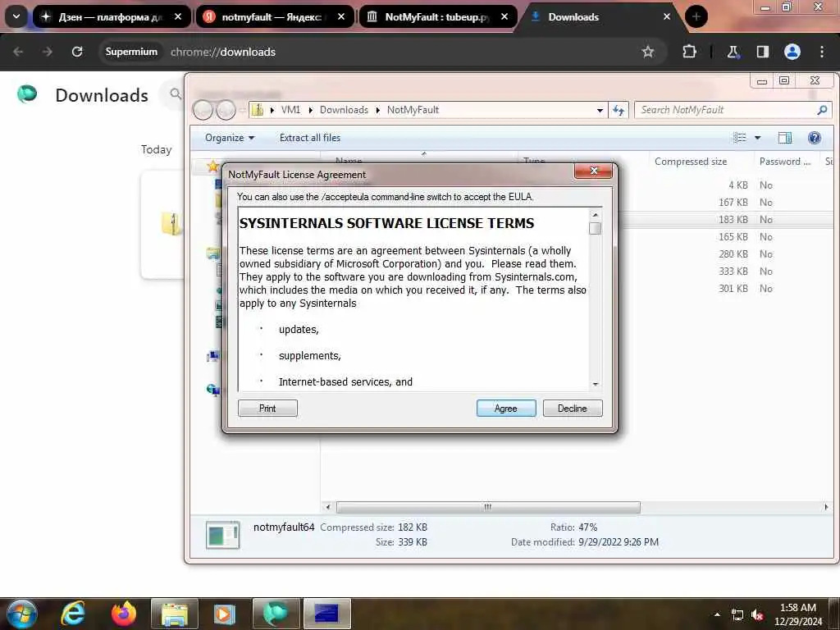Select NotMyFault in the Explorer breadcrumb

(x=413, y=110)
